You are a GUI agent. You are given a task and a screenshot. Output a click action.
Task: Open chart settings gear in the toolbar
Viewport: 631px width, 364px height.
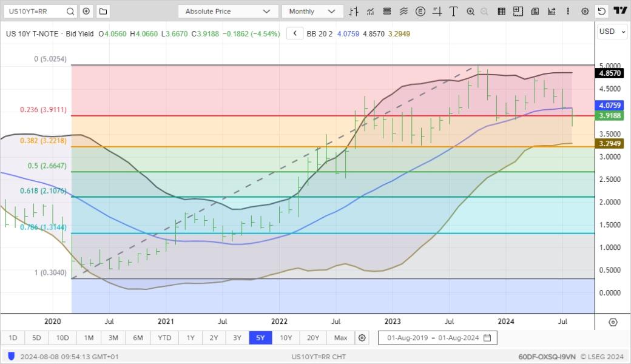point(585,12)
